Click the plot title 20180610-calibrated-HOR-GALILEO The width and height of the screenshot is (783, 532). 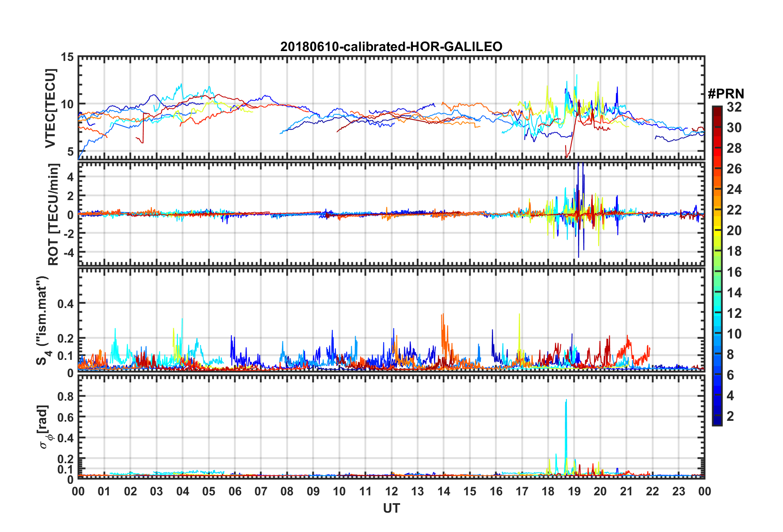tap(391, 47)
